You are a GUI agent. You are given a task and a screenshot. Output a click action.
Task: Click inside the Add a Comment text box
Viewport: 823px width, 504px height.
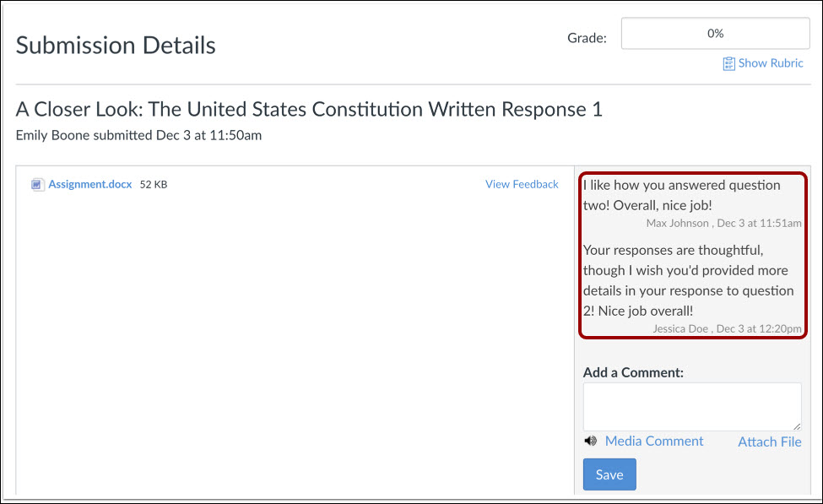[691, 406]
